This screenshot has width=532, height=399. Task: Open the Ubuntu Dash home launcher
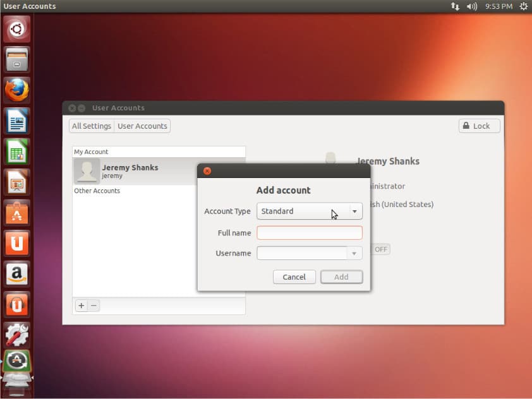pos(16,29)
